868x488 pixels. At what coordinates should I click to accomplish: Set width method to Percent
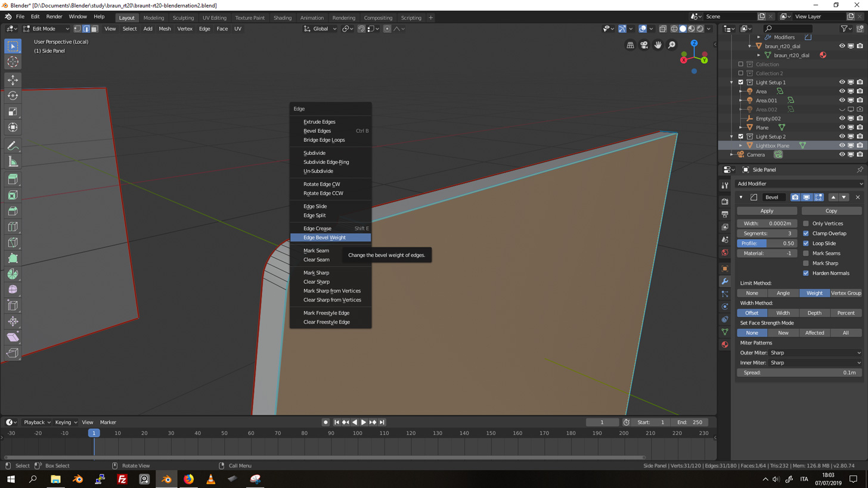pyautogui.click(x=846, y=313)
